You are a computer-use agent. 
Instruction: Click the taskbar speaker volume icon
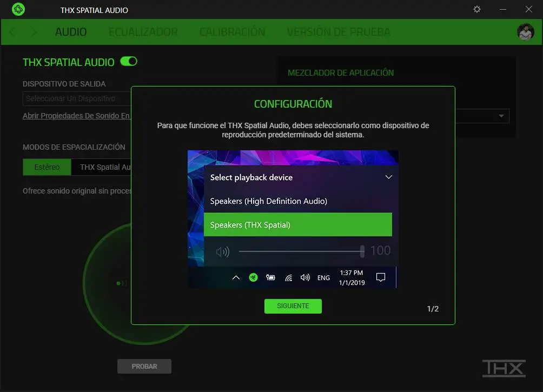(305, 277)
